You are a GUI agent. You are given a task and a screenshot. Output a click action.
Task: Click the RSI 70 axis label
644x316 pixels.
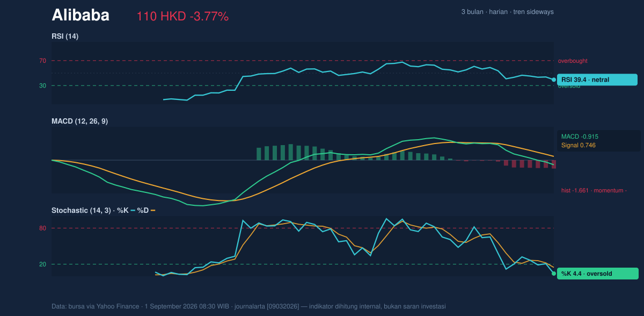pyautogui.click(x=42, y=61)
